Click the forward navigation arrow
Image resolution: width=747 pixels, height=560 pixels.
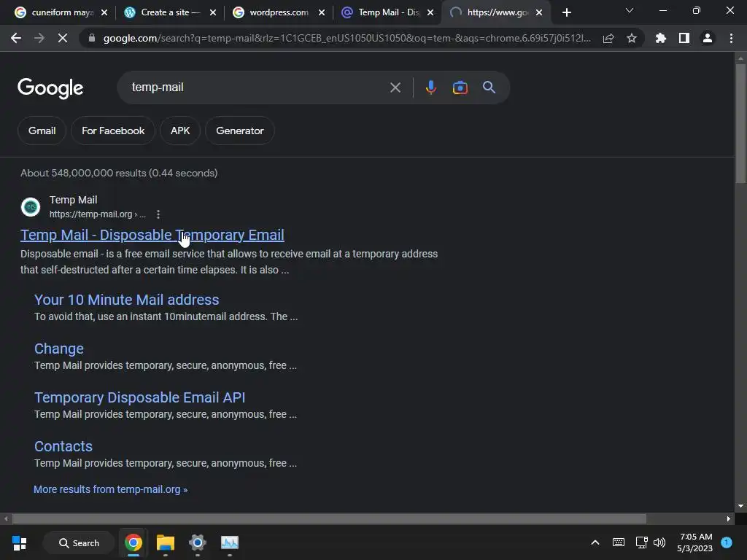(x=39, y=38)
